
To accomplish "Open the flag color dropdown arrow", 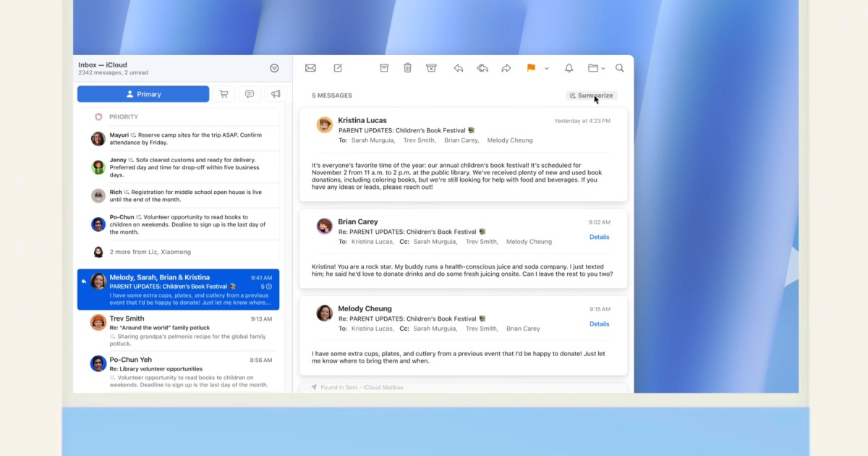I will pyautogui.click(x=547, y=69).
